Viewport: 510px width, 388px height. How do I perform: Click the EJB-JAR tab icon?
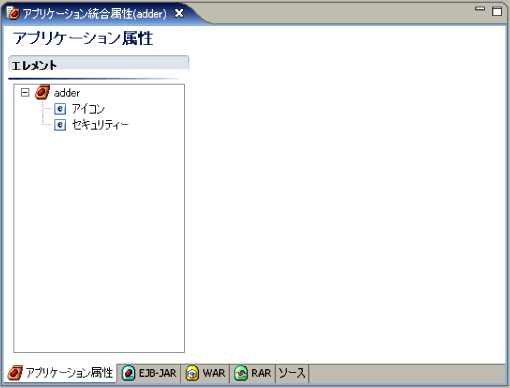pos(128,373)
